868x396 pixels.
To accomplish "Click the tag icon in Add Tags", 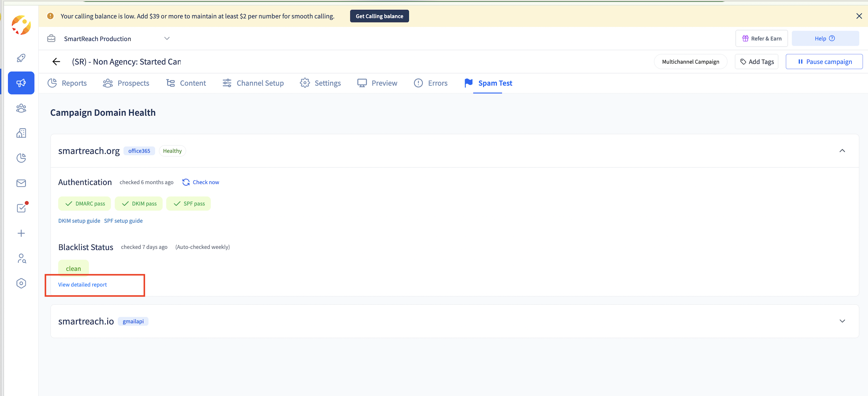I will [743, 62].
